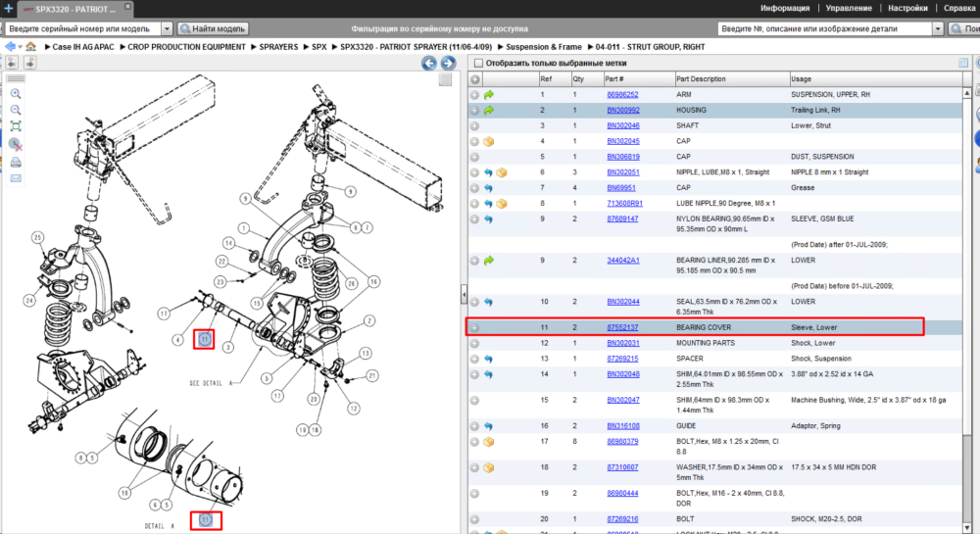Email the diagram via envelope icon
980x534 pixels.
click(16, 178)
